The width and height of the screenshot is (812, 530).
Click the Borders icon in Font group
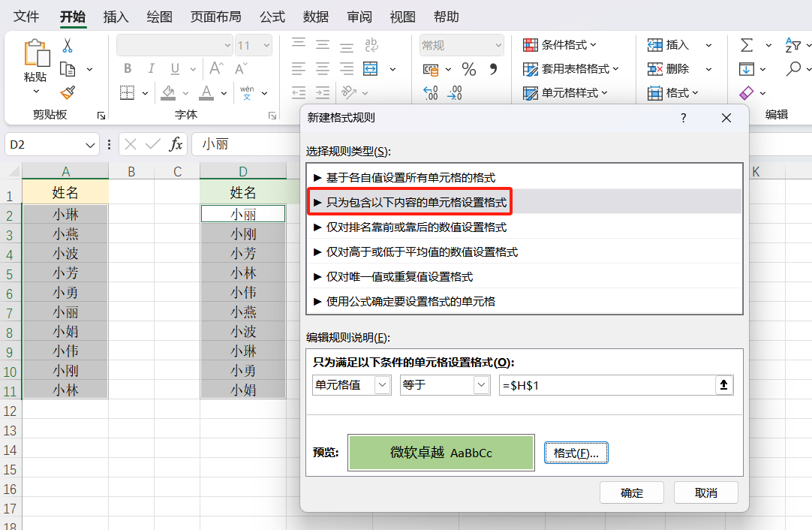coord(126,92)
